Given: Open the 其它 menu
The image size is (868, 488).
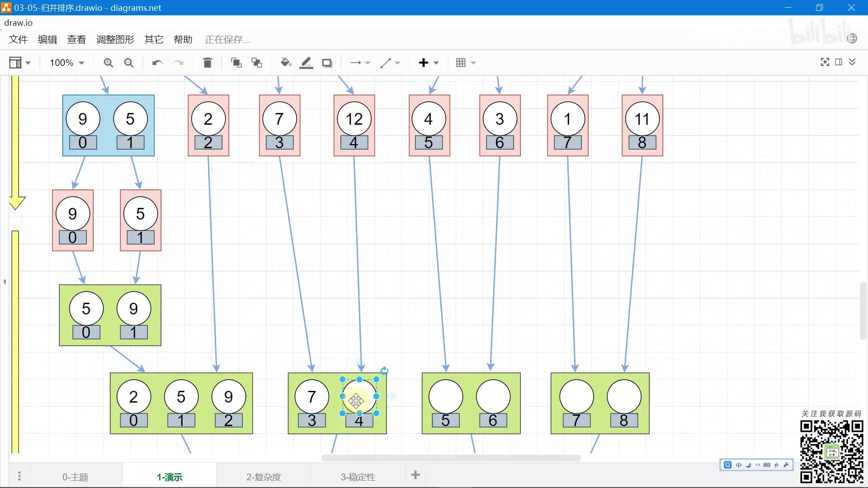Looking at the screenshot, I should (154, 39).
